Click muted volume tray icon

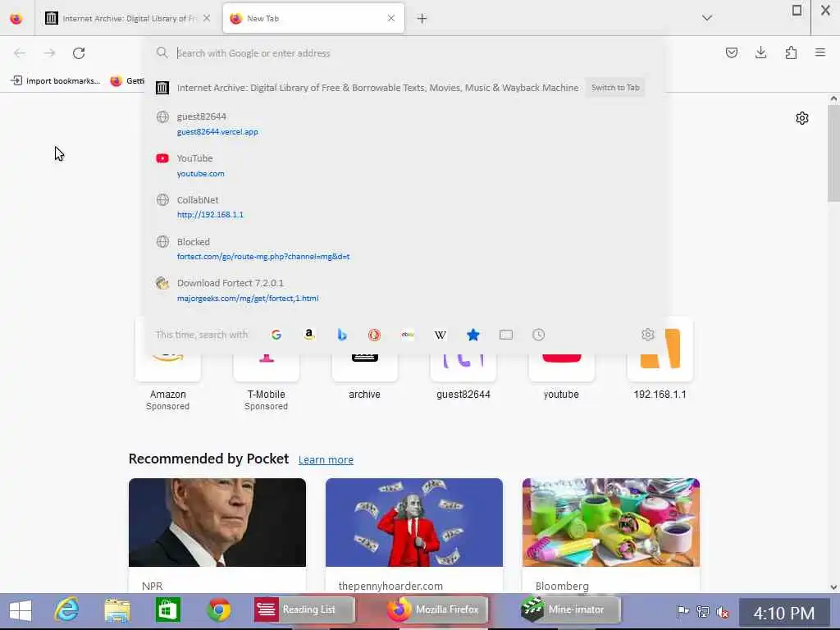[723, 611]
